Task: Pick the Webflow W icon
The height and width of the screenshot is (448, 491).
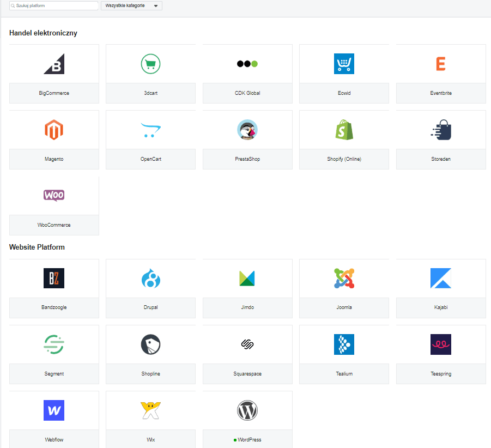Action: 54,410
